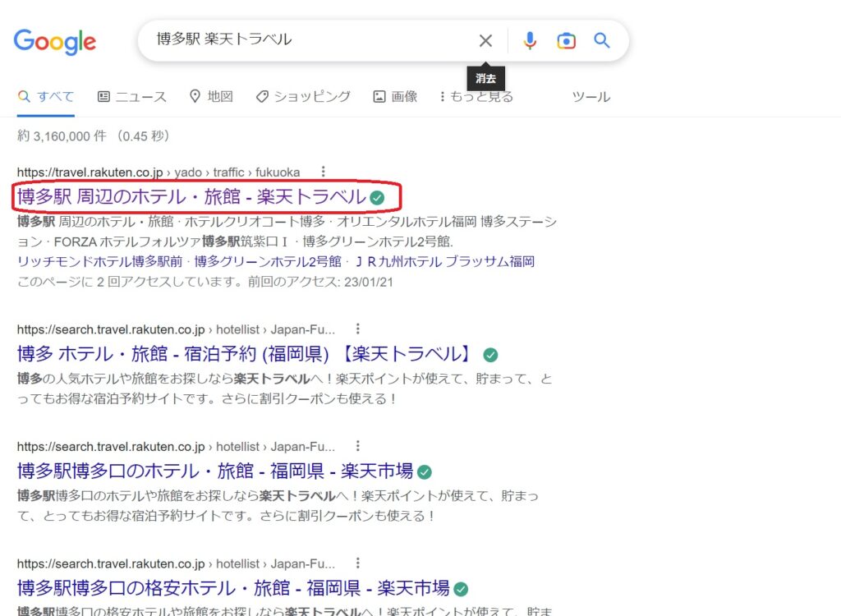Open the 博多駅博多口のホテル・旅館 - 福岡県 - 楽天市場 result
Viewport: 841px width, 616px height.
click(x=215, y=471)
